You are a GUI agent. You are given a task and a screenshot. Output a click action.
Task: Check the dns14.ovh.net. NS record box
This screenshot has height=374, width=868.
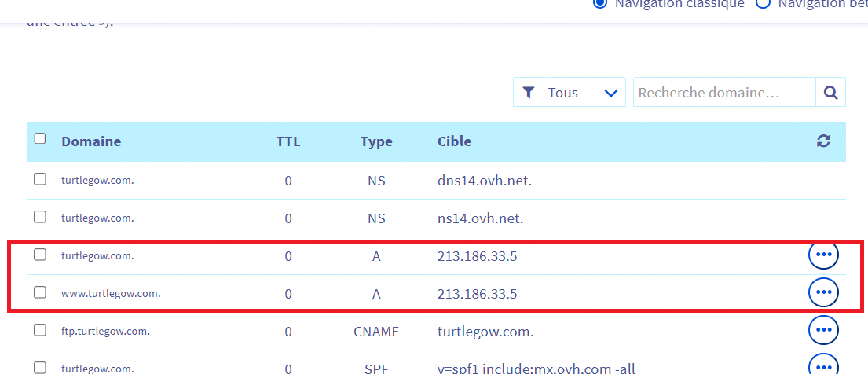coord(40,179)
